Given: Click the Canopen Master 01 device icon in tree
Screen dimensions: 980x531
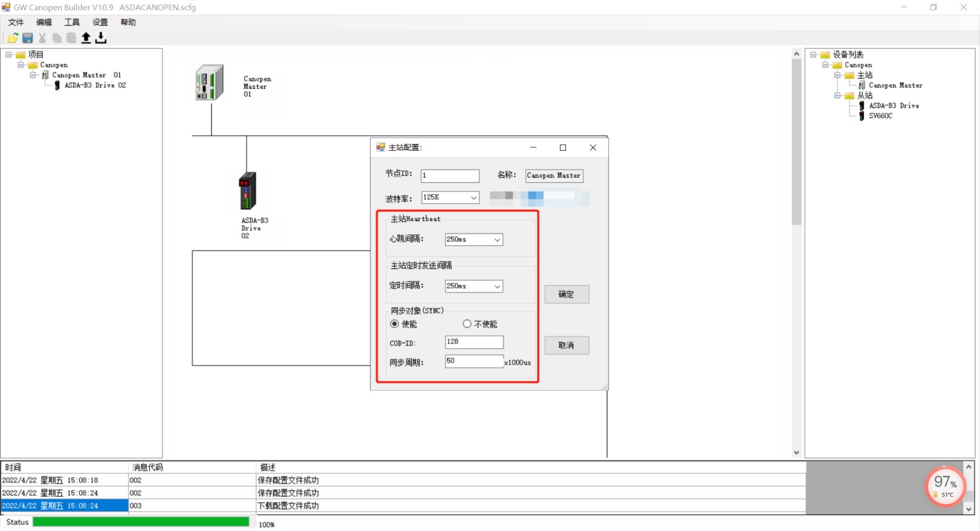Looking at the screenshot, I should (x=45, y=75).
